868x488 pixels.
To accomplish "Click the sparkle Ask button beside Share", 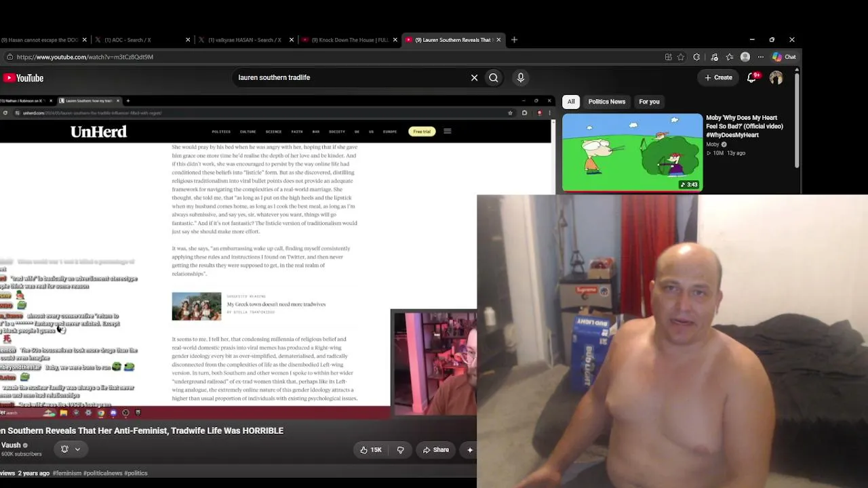I will [469, 450].
